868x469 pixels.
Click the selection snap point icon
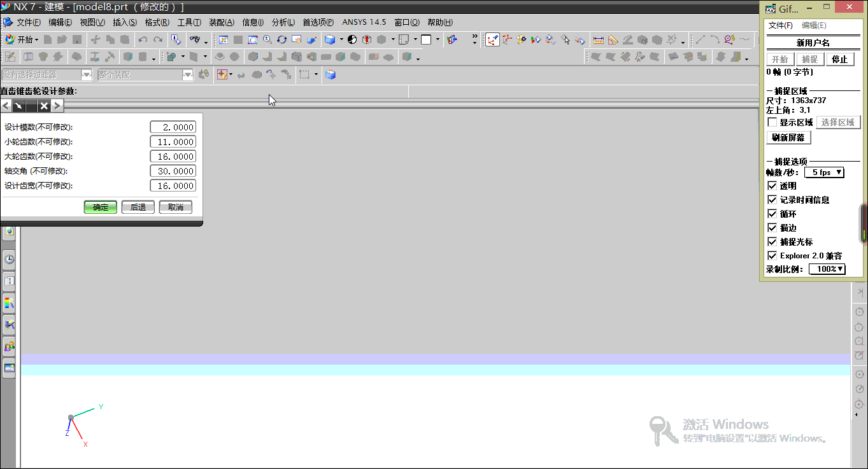(222, 74)
